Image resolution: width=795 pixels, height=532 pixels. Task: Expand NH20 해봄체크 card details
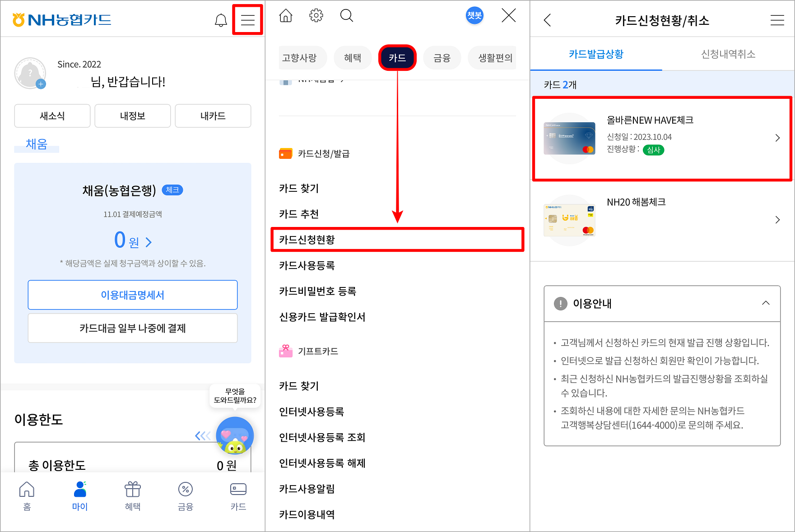[778, 220]
